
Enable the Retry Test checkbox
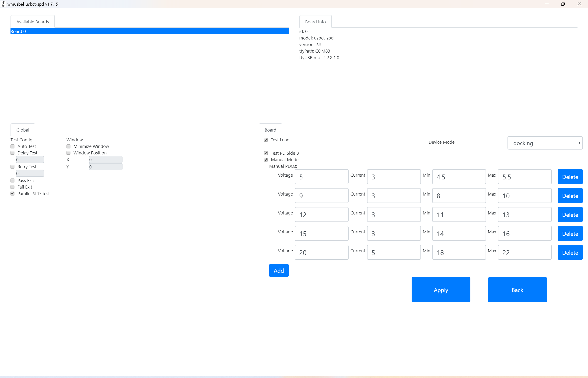13,167
